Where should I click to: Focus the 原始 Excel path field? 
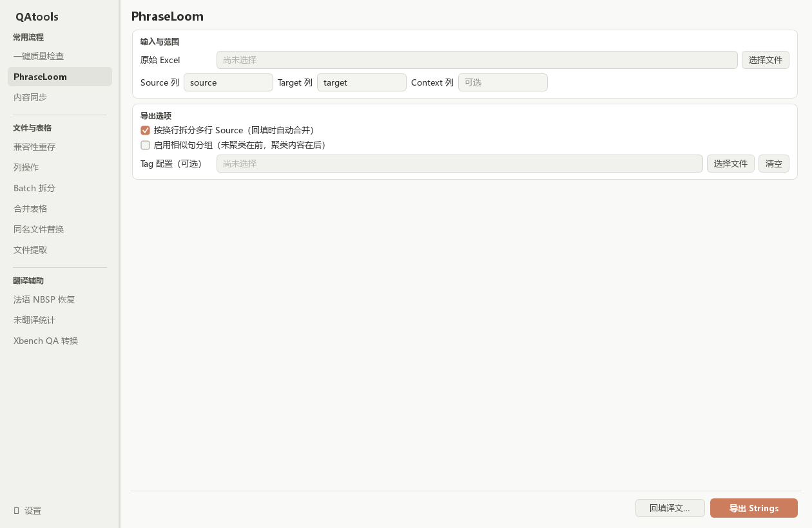coord(477,60)
